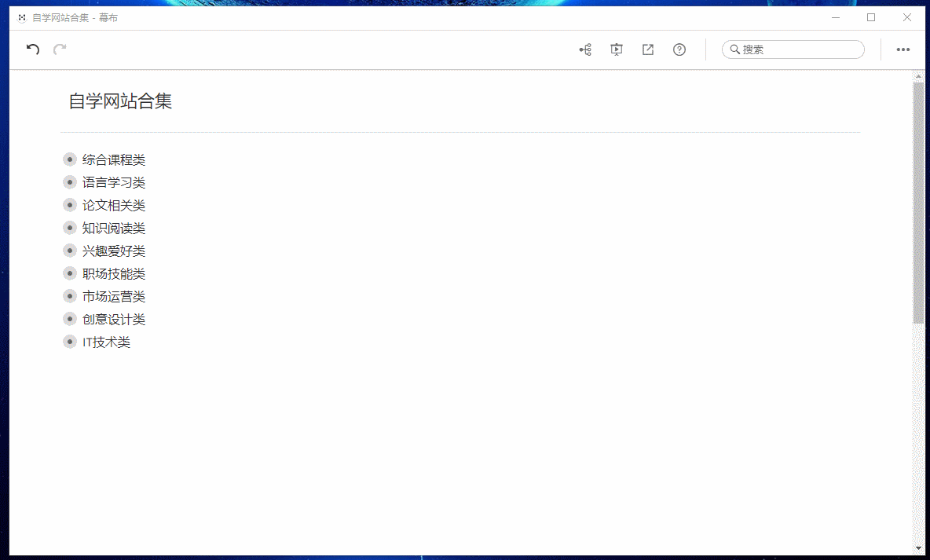Click the scrollbar down arrow
Image resolution: width=930 pixels, height=560 pixels.
[x=918, y=549]
